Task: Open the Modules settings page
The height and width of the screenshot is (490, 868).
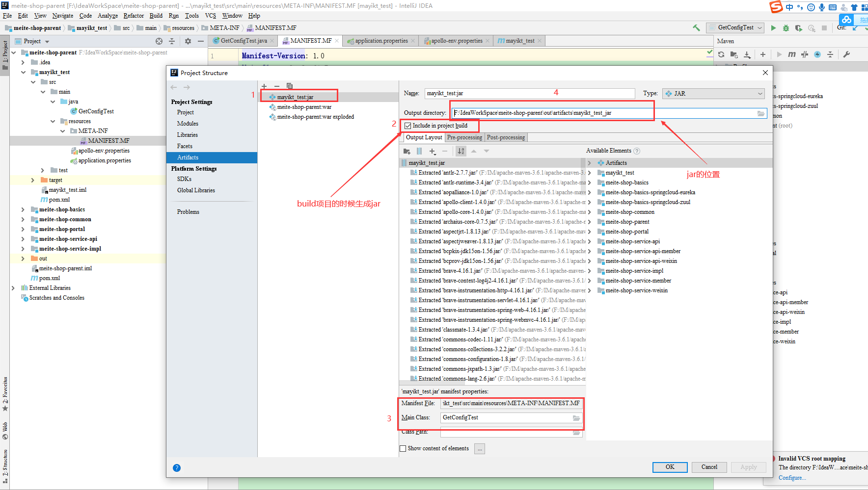Action: (188, 124)
